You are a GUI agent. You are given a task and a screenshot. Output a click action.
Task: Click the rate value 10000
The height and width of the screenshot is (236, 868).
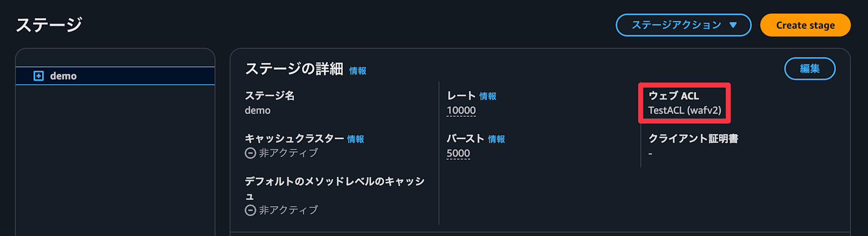[461, 111]
